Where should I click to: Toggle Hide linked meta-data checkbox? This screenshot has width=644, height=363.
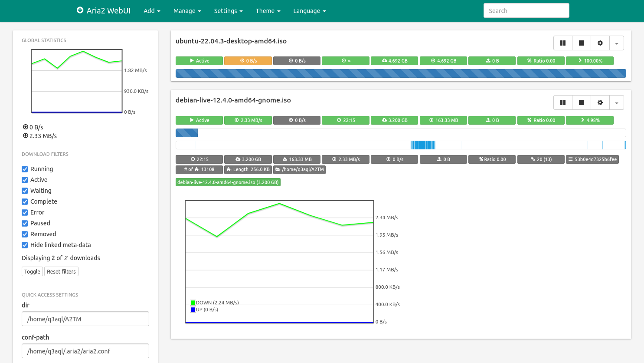click(x=25, y=245)
